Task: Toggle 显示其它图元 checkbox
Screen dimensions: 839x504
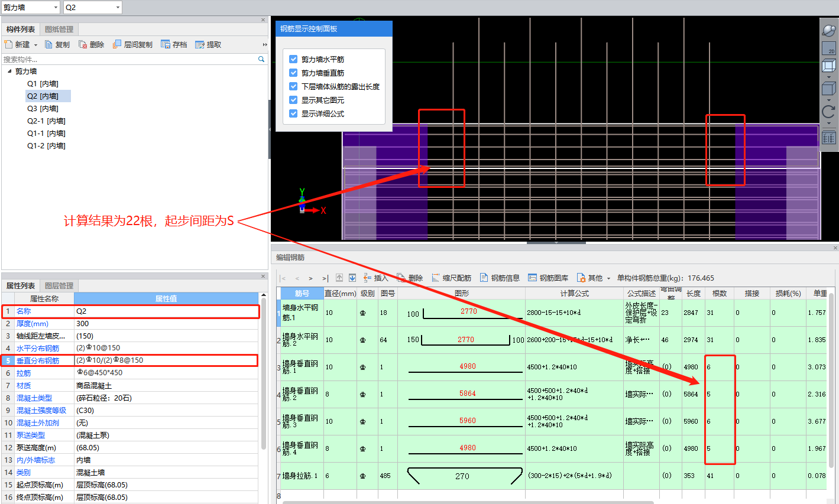Action: pos(293,100)
